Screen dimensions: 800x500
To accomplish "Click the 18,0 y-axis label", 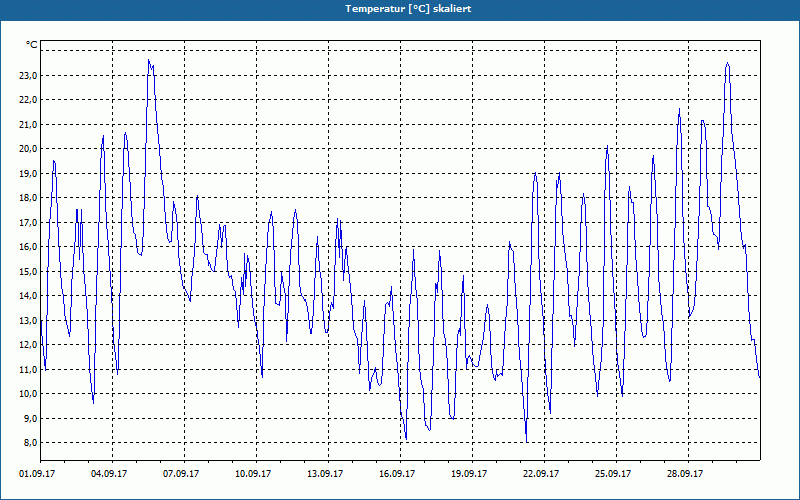I will (x=28, y=198).
